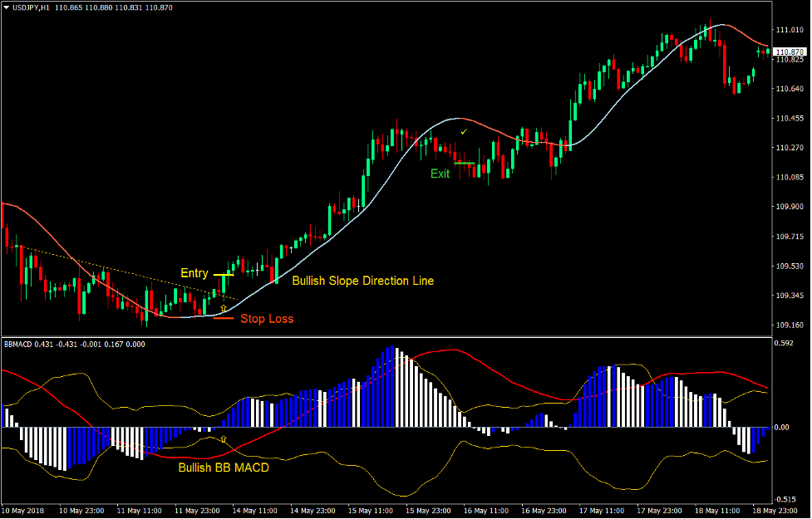Click the current price tag 110.870
Screen dimensions: 812x519
tap(790, 51)
